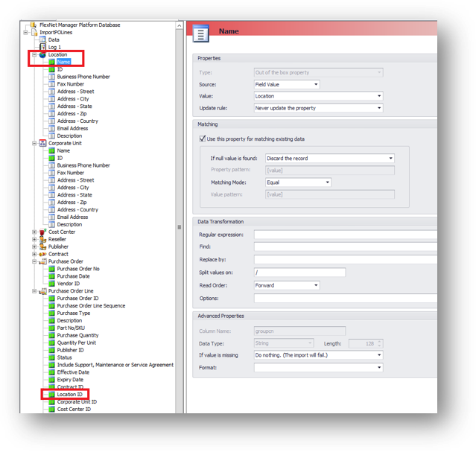Select ID under Location
Image resolution: width=476 pixels, height=452 pixels.
[x=60, y=69]
